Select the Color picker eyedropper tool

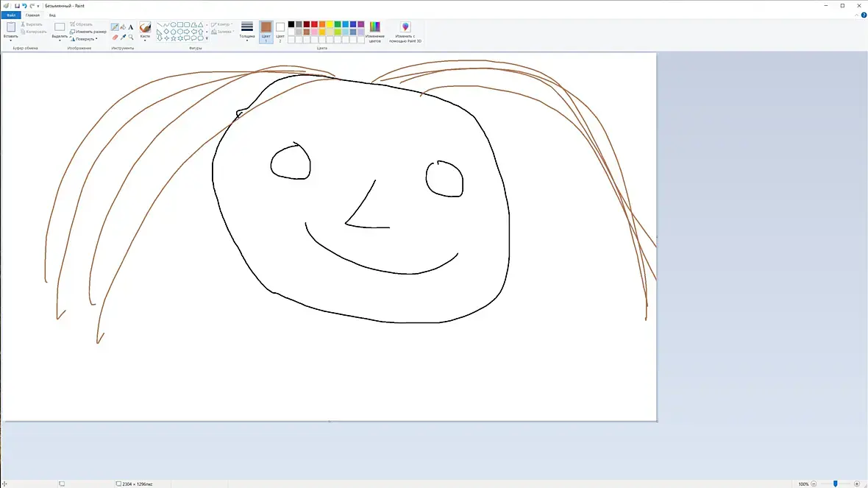123,37
